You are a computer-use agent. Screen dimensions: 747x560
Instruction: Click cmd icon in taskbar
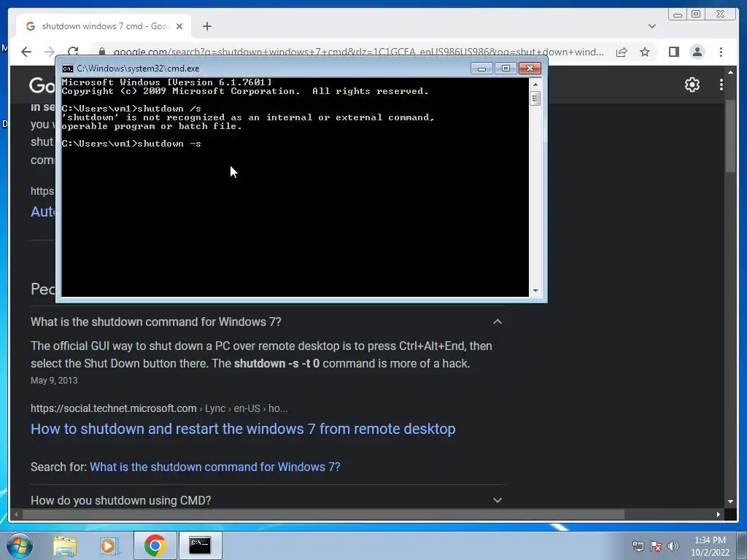click(200, 545)
